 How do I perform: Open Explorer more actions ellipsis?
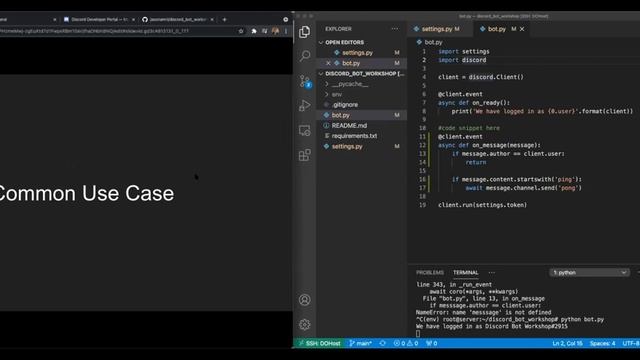click(395, 29)
